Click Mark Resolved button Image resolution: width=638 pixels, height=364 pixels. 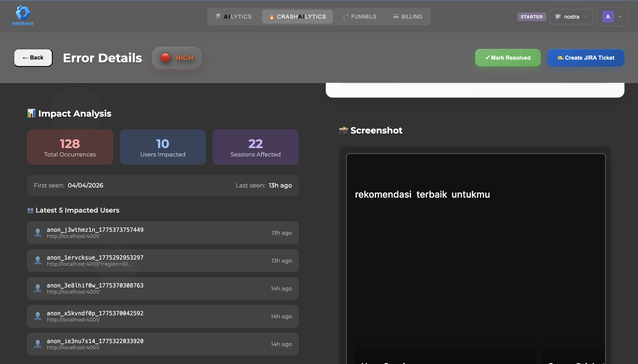pyautogui.click(x=508, y=58)
